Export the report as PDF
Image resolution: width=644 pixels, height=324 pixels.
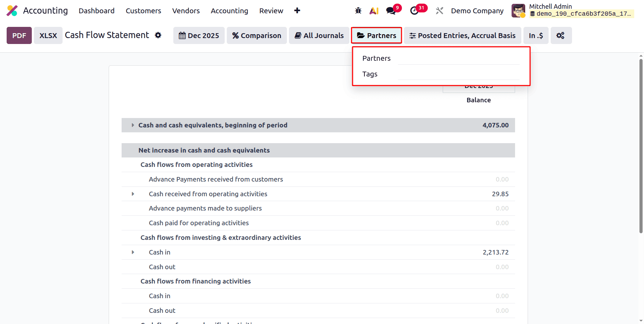tap(19, 35)
